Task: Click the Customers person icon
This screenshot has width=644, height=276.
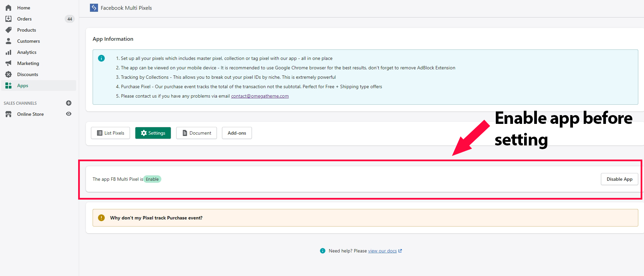Action: 8,41
